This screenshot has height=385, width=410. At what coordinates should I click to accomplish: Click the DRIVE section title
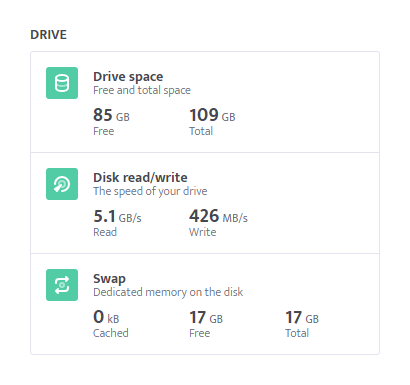[x=49, y=35]
